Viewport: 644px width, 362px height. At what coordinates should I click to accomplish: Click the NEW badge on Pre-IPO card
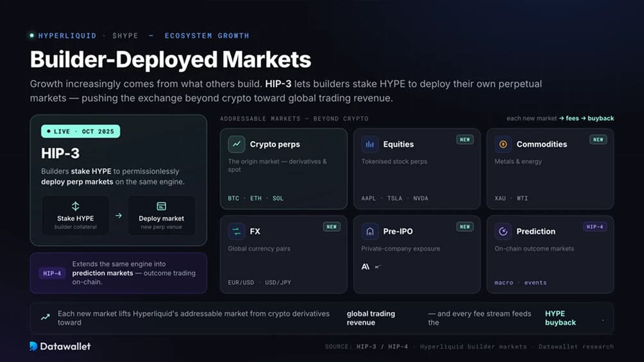coord(465,227)
